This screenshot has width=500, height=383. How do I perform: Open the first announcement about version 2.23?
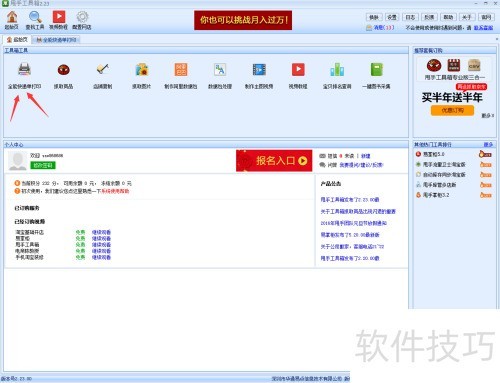pos(350,200)
